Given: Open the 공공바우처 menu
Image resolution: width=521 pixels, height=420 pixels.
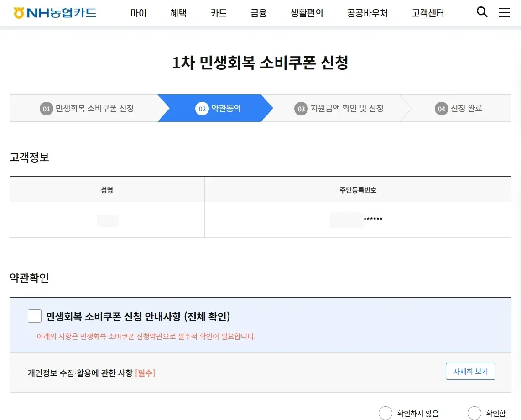Looking at the screenshot, I should click(367, 13).
